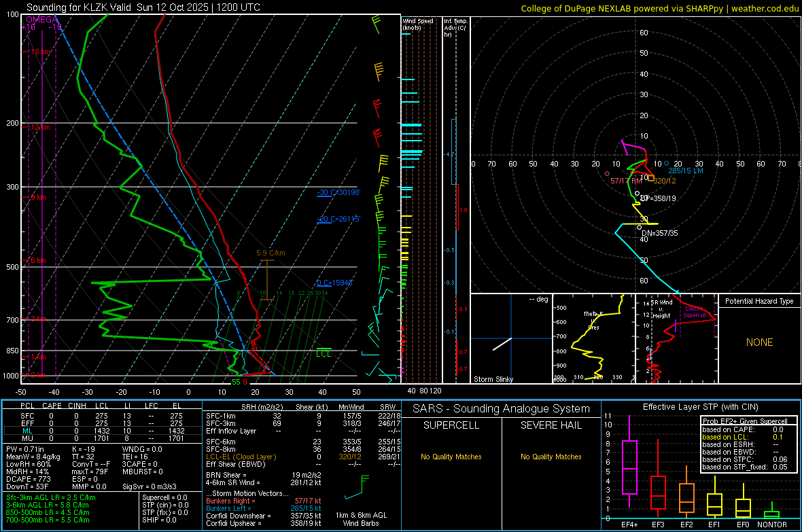Click the -20 C=26115' level label
Image resolution: width=802 pixels, height=532 pixels.
[338, 218]
